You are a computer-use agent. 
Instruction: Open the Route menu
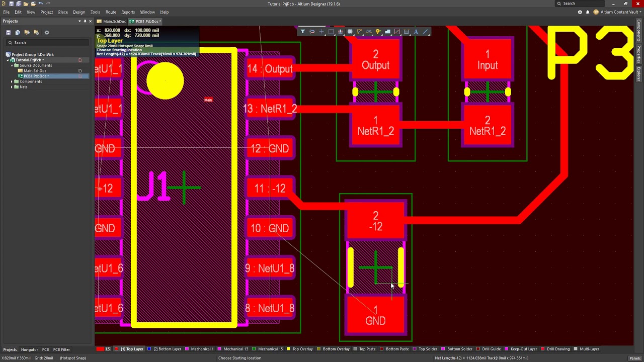point(111,12)
